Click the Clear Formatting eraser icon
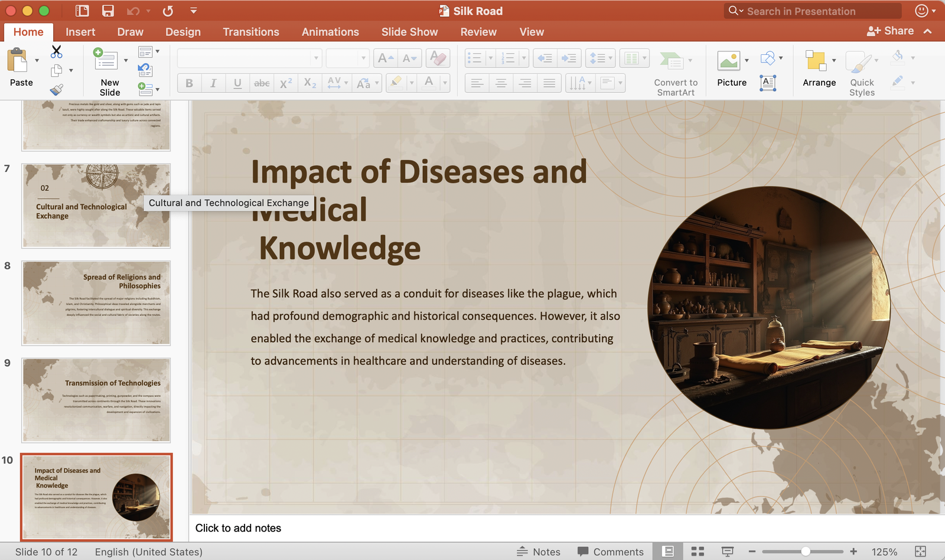The image size is (945, 560). click(x=438, y=58)
